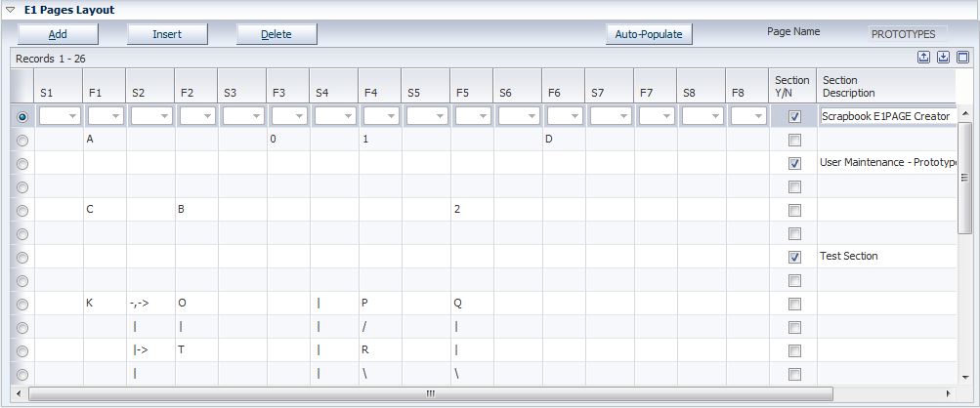The height and width of the screenshot is (408, 980).
Task: Maximize the grid with the window icon
Action: click(962, 58)
